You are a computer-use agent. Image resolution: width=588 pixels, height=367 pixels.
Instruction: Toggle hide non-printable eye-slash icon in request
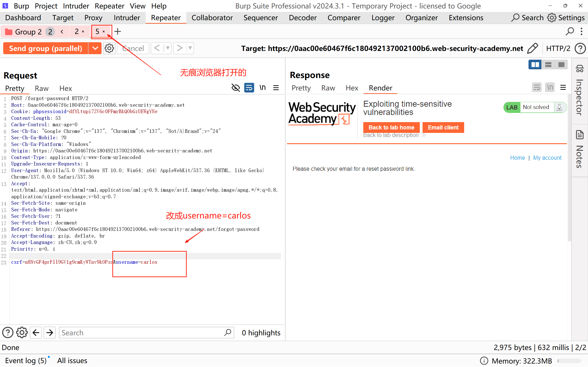tap(236, 88)
